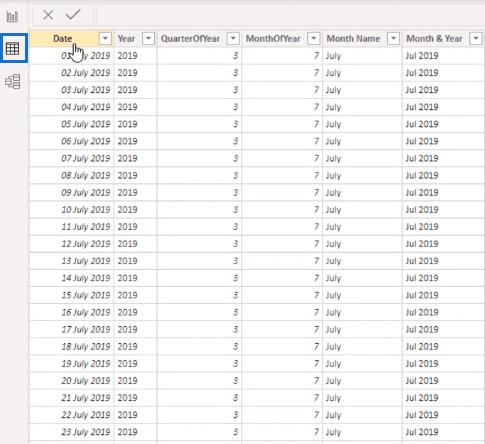
Task: Open the Report view icon
Action: coord(12,16)
